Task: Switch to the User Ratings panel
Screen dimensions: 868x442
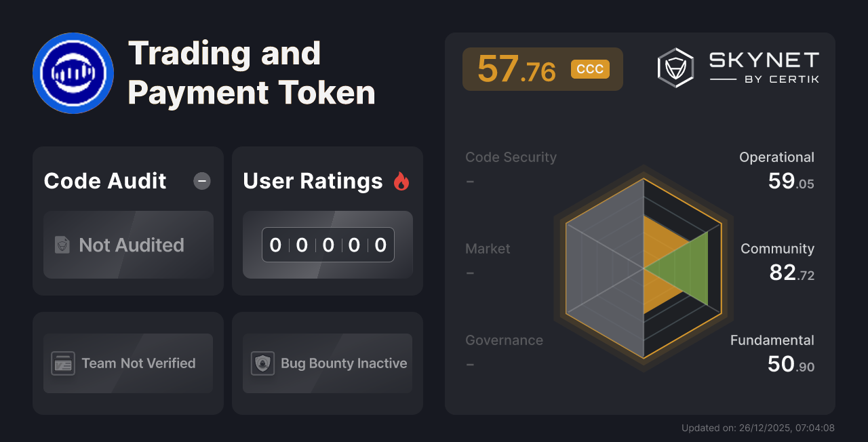Action: coord(327,220)
